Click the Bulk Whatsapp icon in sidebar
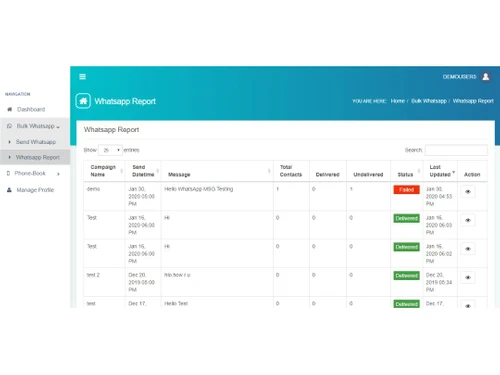The width and height of the screenshot is (500, 375). pyautogui.click(x=9, y=126)
